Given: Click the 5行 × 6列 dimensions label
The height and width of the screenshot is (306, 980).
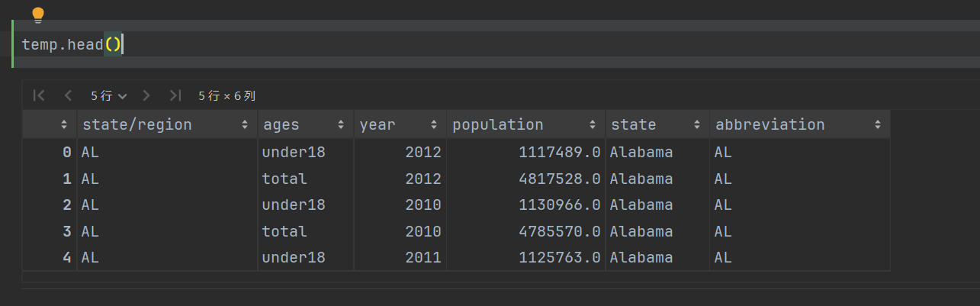Looking at the screenshot, I should [227, 95].
